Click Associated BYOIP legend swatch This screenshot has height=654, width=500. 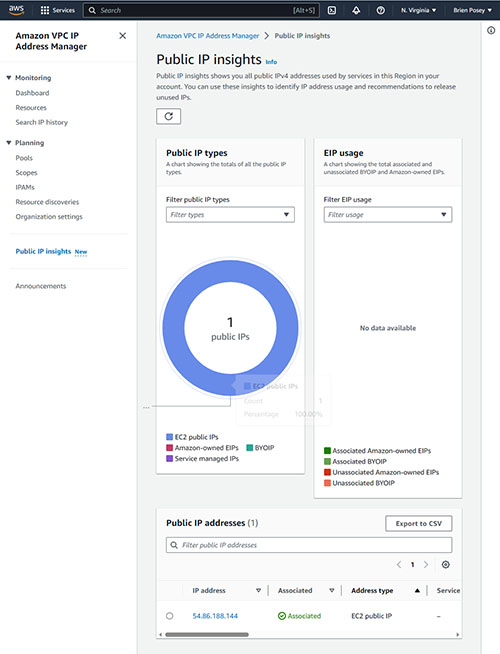327,461
